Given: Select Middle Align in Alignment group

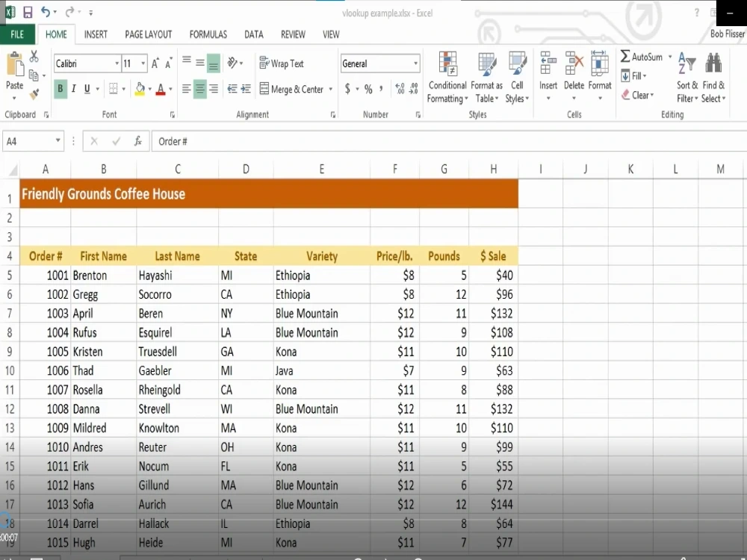Looking at the screenshot, I should click(200, 63).
